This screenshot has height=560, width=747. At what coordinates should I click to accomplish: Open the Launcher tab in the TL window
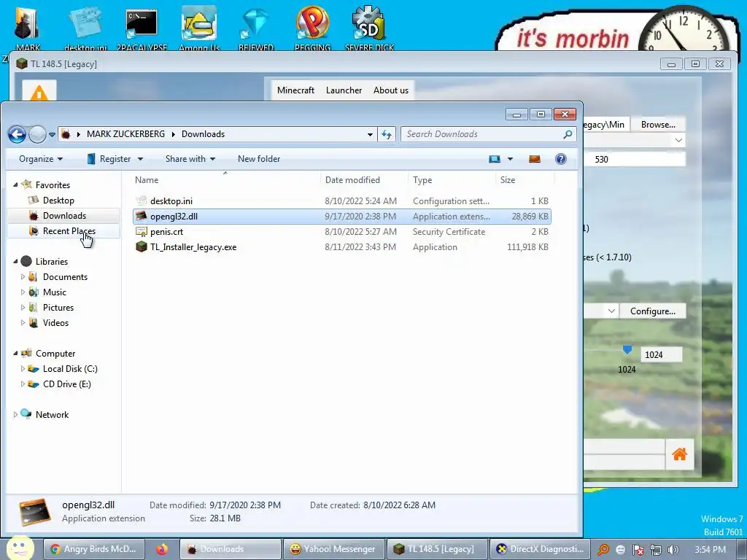[344, 90]
